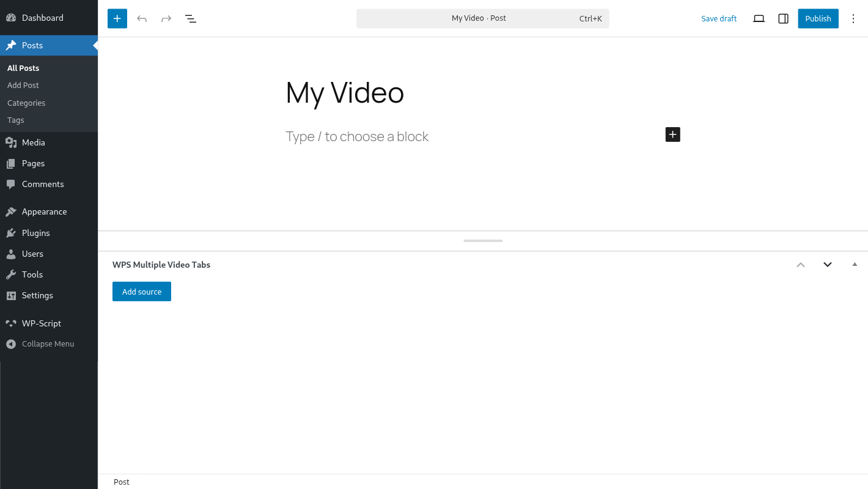Viewport: 868px width, 489px height.
Task: Click the laptop preview view icon
Action: pyautogui.click(x=759, y=18)
